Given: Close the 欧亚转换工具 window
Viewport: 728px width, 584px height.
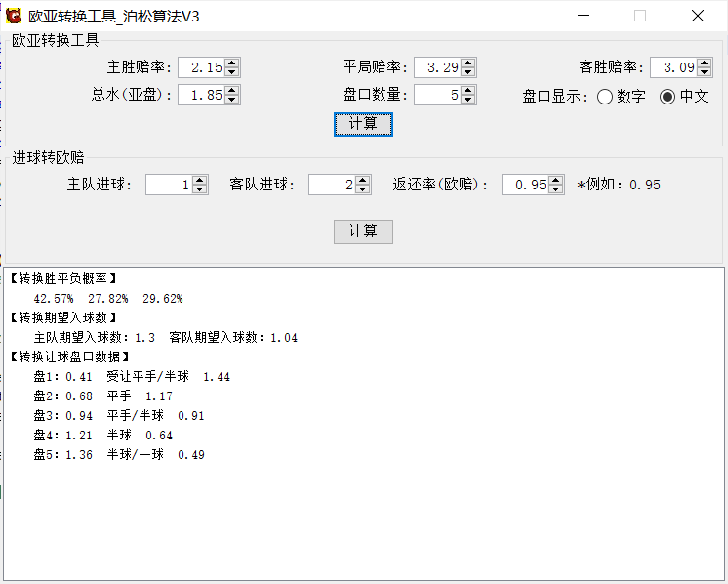Looking at the screenshot, I should [698, 16].
